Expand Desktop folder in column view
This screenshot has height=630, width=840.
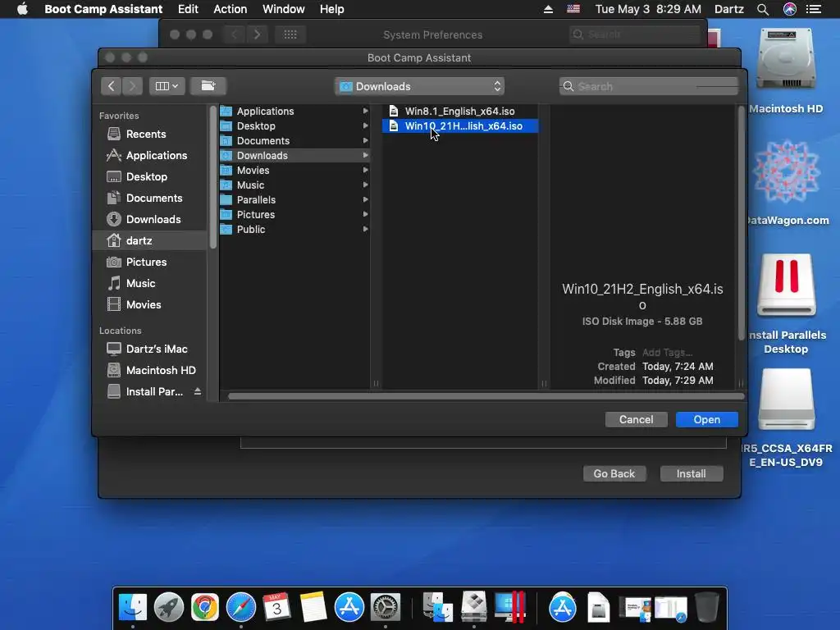pyautogui.click(x=365, y=126)
